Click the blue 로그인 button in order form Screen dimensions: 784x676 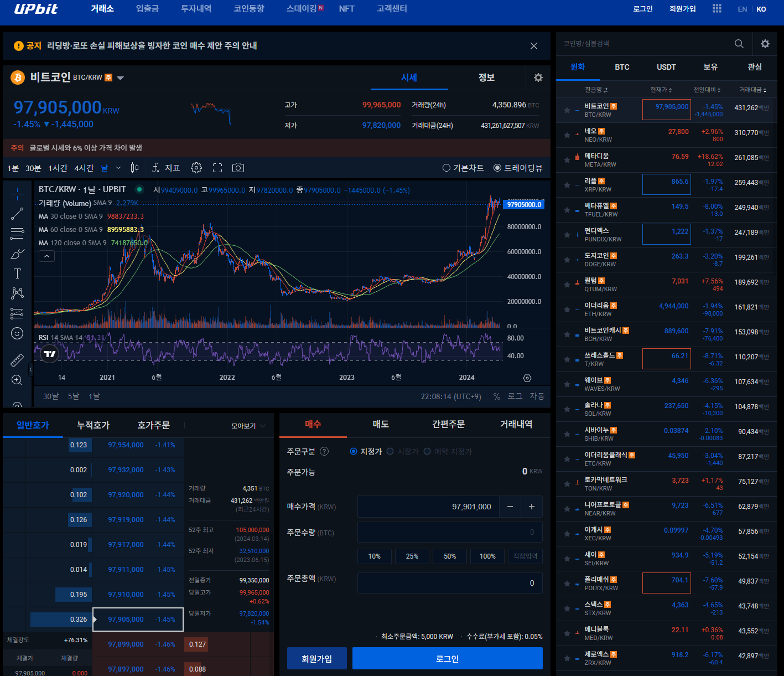click(448, 658)
